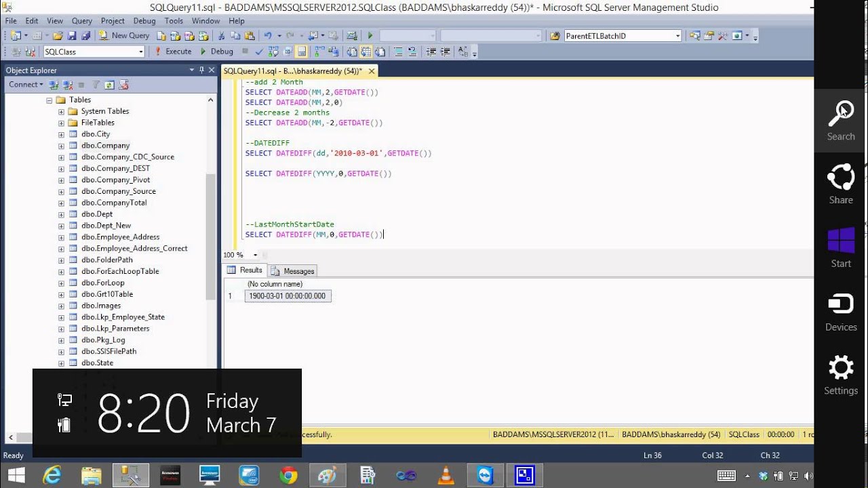
Task: Collapse the Tables folder node
Action: [50, 100]
